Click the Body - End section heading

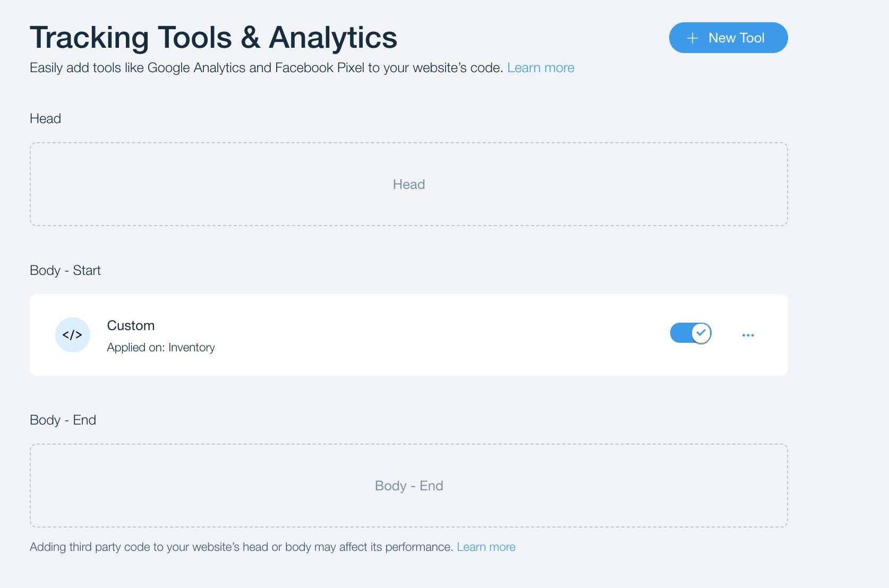(63, 420)
